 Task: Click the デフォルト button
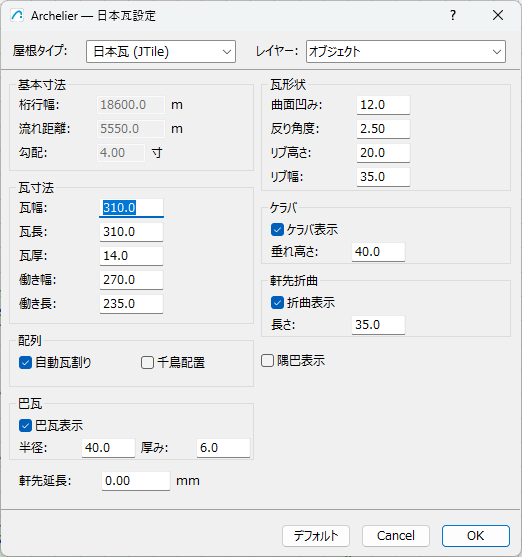(x=316, y=536)
